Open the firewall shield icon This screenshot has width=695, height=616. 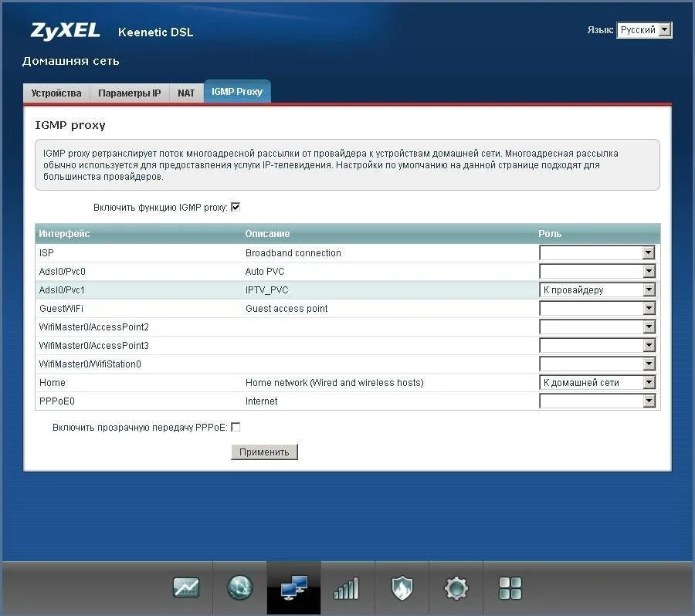click(402, 587)
